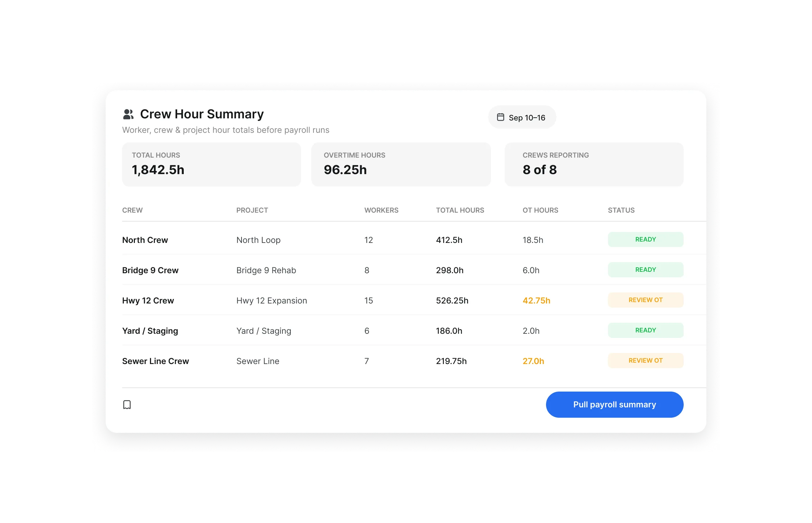812x523 pixels.
Task: Click Sewer Line Crew's REVIEW OT badge
Action: pyautogui.click(x=645, y=361)
